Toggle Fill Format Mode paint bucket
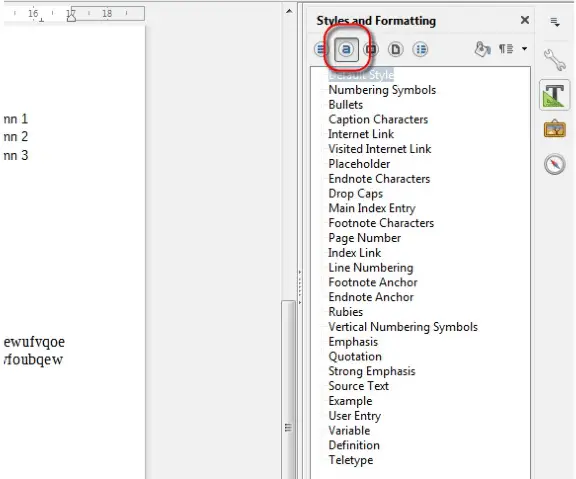This screenshot has height=479, width=576. pyautogui.click(x=482, y=49)
